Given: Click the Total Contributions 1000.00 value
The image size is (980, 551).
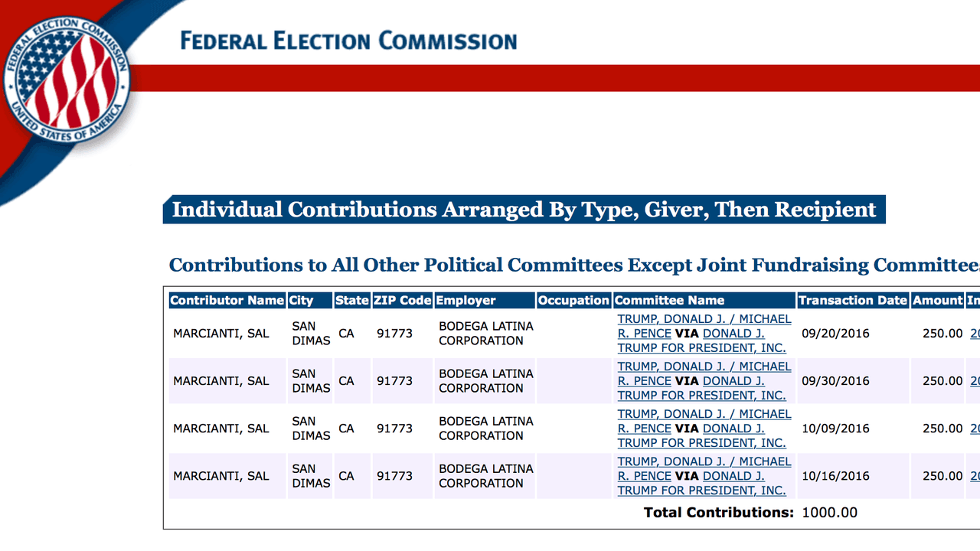Looking at the screenshot, I should (x=829, y=513).
